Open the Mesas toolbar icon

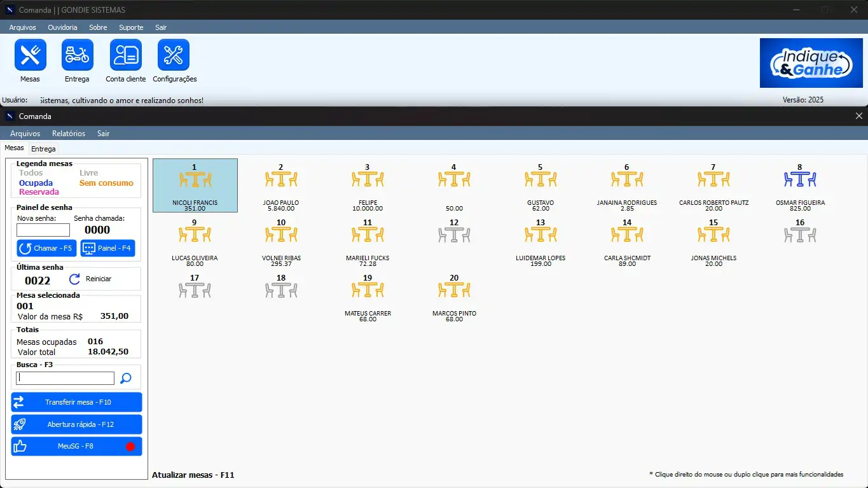30,55
